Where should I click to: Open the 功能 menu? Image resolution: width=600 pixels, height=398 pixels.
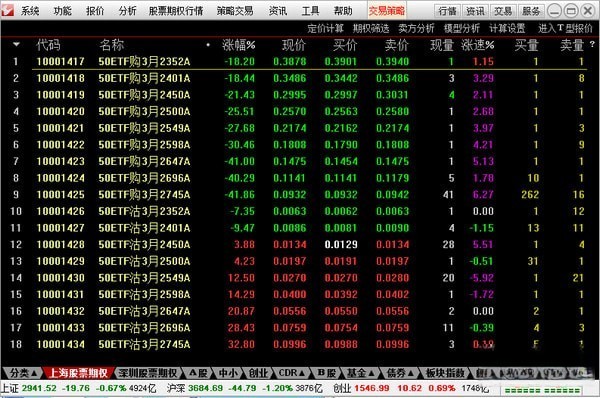(62, 11)
